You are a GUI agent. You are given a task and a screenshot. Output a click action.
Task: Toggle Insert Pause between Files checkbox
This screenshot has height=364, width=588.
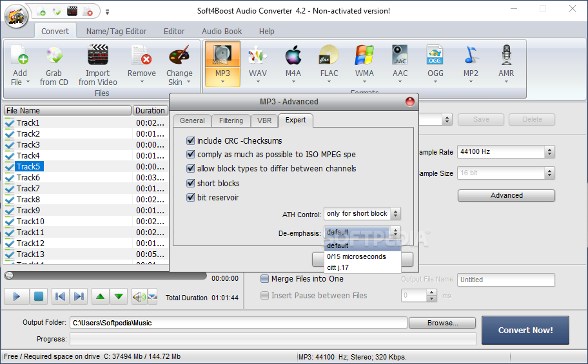(x=265, y=296)
